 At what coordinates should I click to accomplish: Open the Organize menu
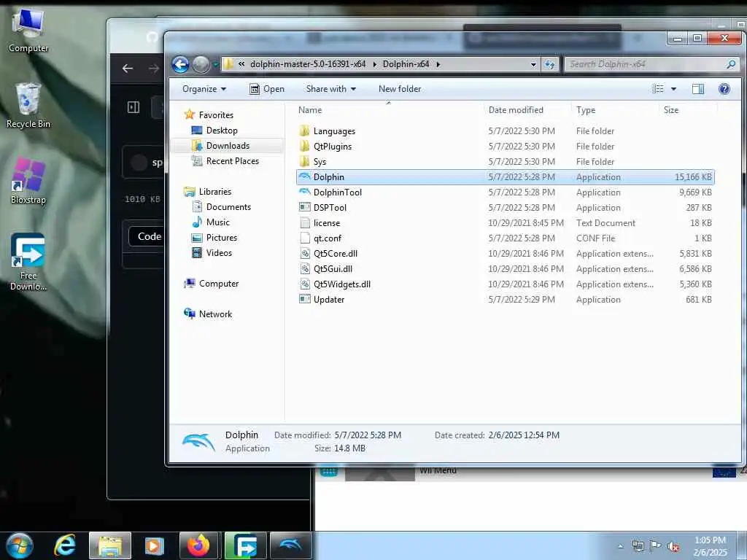(204, 89)
